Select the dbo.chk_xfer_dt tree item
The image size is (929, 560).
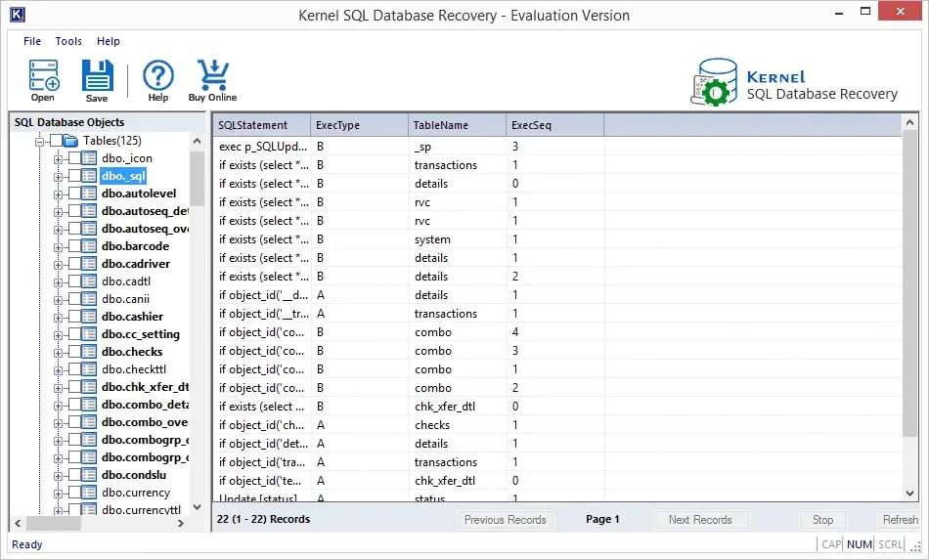[x=145, y=387]
